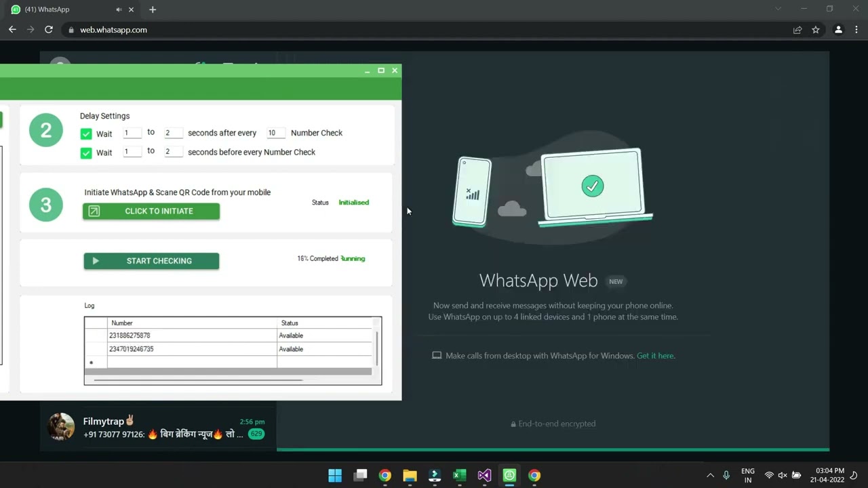The height and width of the screenshot is (488, 868).
Task: Click the web.whatsapp.com address bar
Action: [x=426, y=30]
